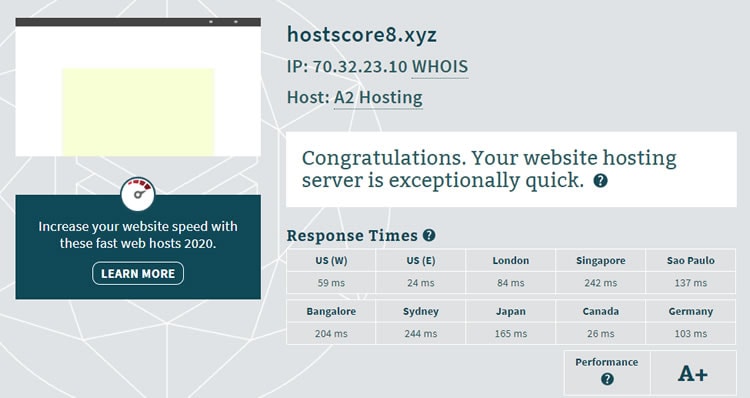Click the speedometer gauge icon
Viewport: 750px width, 398px height.
[138, 194]
